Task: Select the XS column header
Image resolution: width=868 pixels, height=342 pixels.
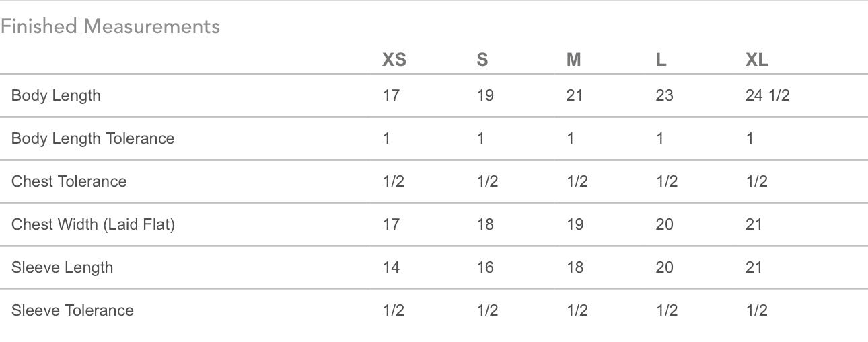Action: coord(394,60)
